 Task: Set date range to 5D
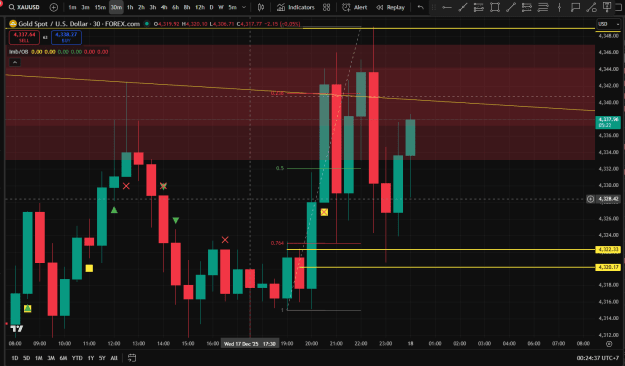pyautogui.click(x=26, y=358)
